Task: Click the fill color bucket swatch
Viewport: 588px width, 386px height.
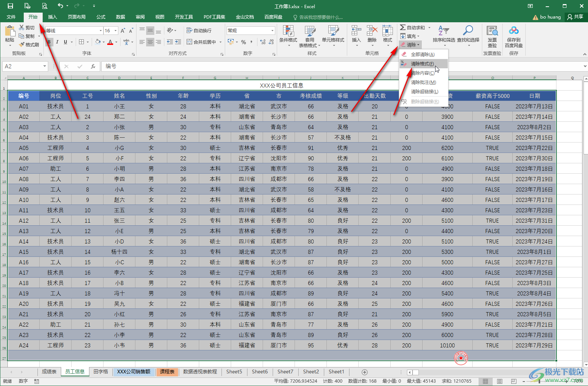Action: pos(98,42)
